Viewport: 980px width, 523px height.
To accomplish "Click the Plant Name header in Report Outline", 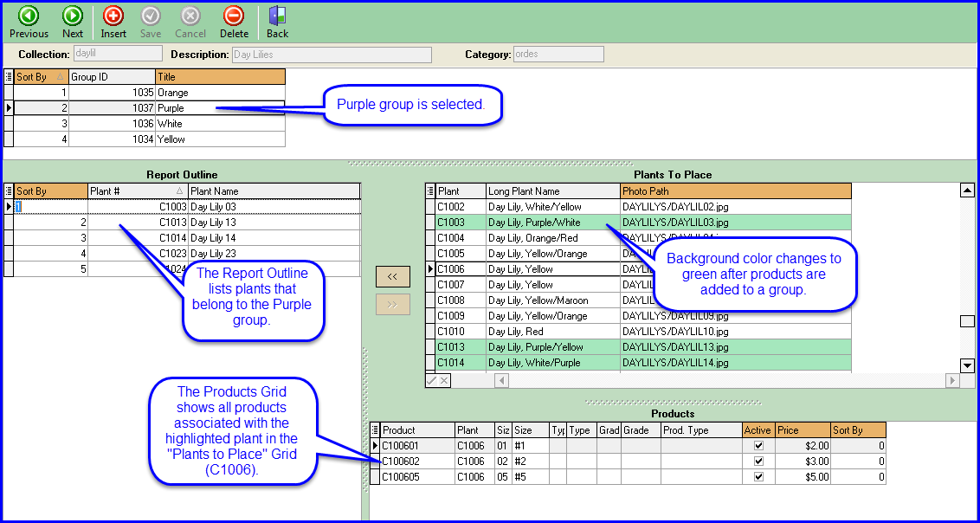I will 274,190.
